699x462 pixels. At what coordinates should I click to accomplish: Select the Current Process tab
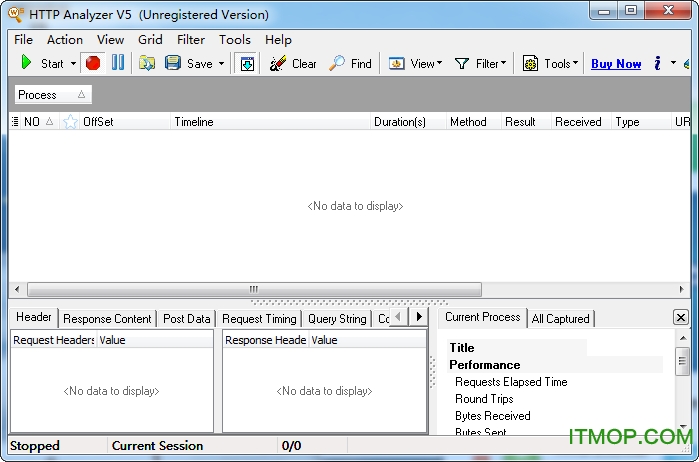pos(482,317)
